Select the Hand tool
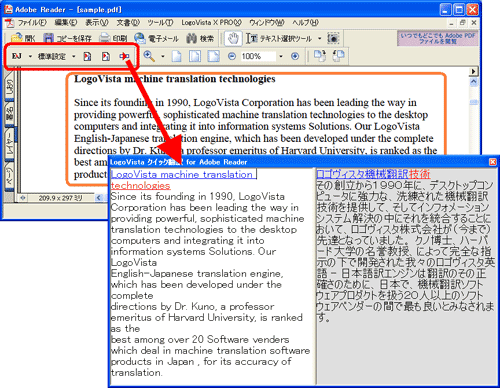The image size is (500, 388). [233, 38]
